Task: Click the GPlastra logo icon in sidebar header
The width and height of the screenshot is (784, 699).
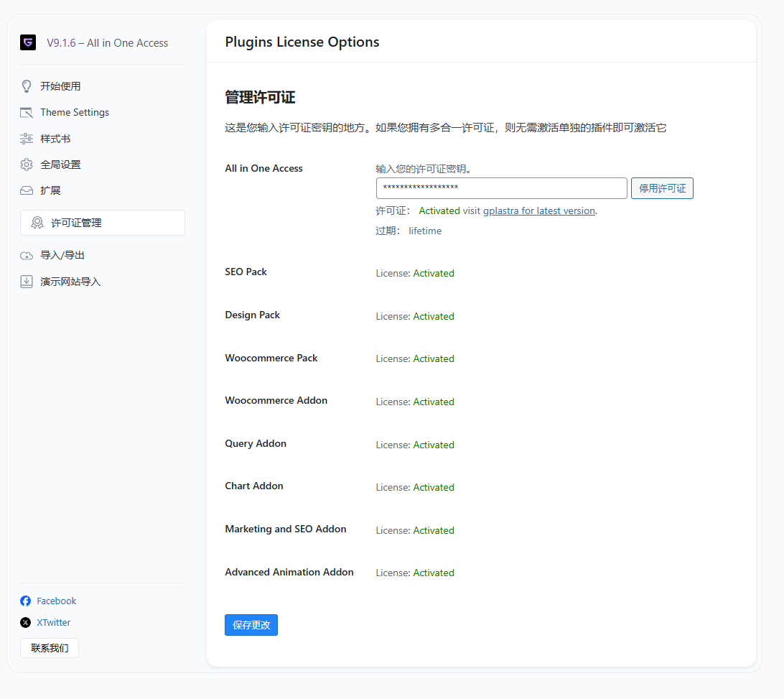Action: tap(27, 42)
